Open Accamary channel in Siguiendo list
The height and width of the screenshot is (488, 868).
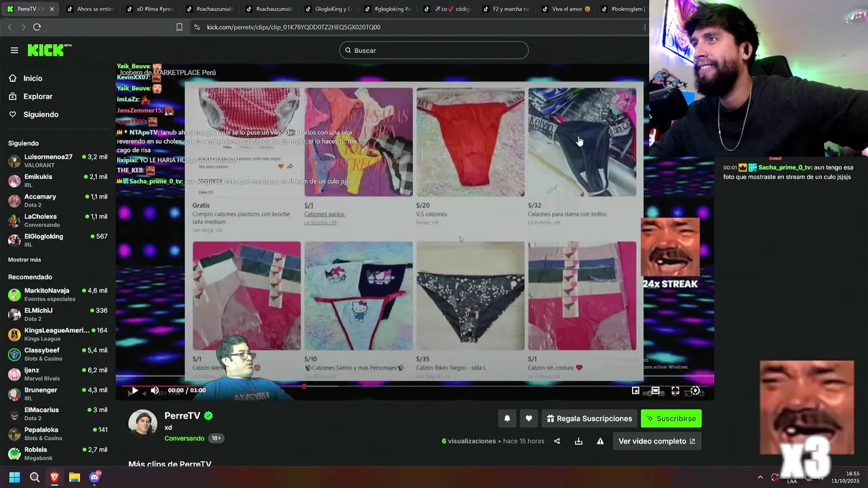(58, 200)
